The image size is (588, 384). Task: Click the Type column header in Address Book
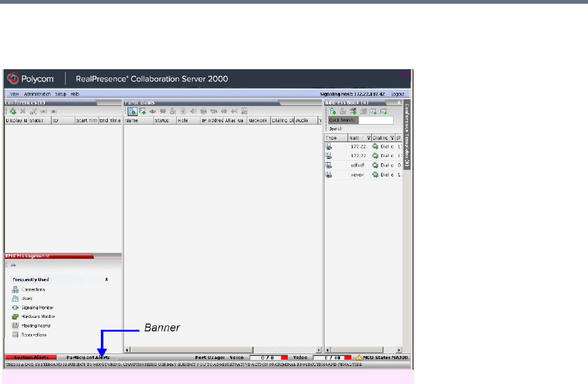(336, 138)
